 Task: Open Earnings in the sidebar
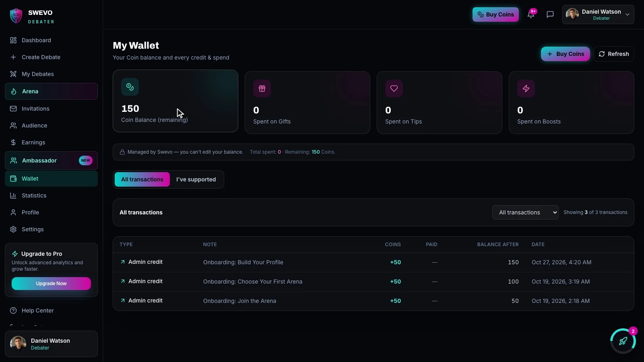coord(51,142)
